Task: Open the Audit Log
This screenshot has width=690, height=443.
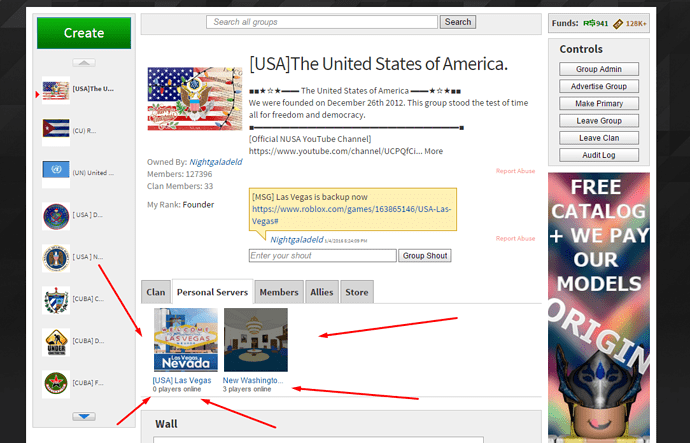Action: pyautogui.click(x=599, y=155)
